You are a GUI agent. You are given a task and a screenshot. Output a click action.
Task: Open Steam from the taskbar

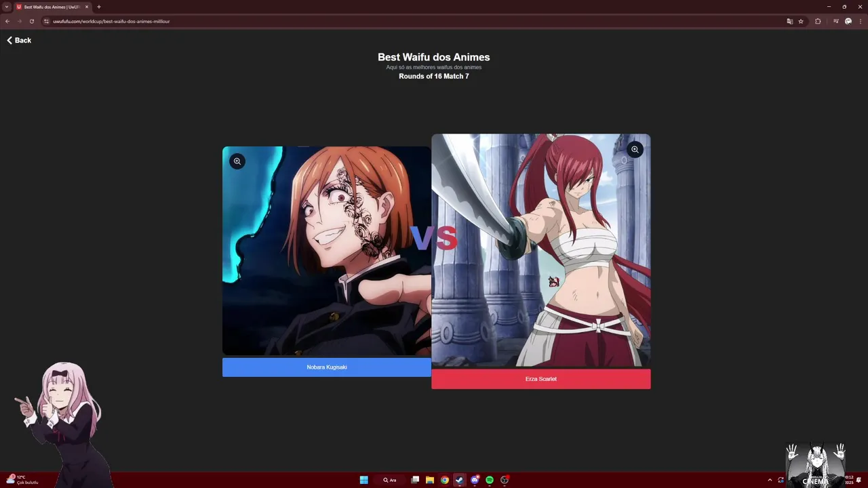tap(460, 480)
